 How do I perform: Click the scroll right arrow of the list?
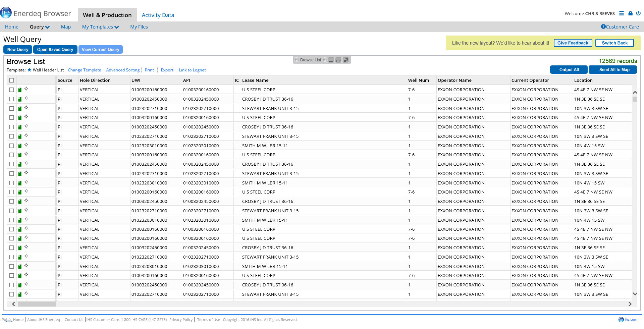click(x=630, y=304)
